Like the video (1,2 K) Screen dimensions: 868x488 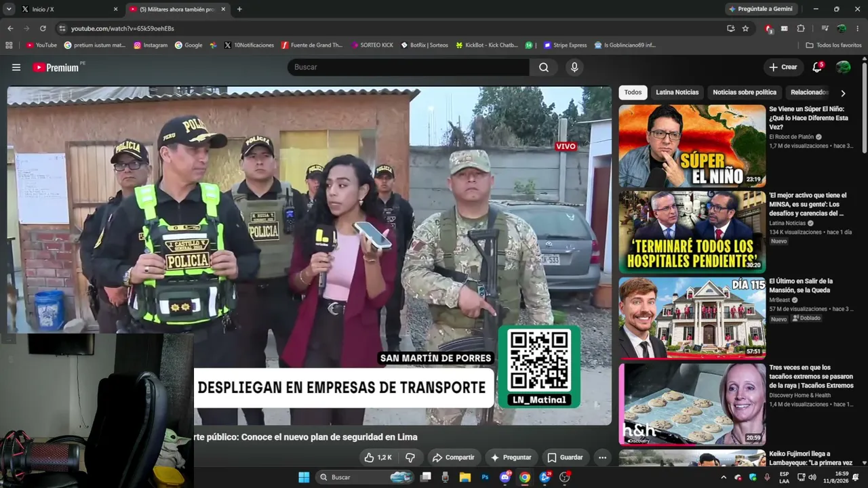[378, 457]
